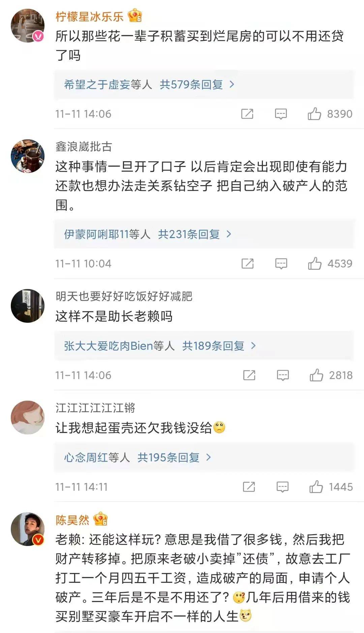Open 陈昊然's profile via username
This screenshot has height=633, width=364.
pos(72,520)
